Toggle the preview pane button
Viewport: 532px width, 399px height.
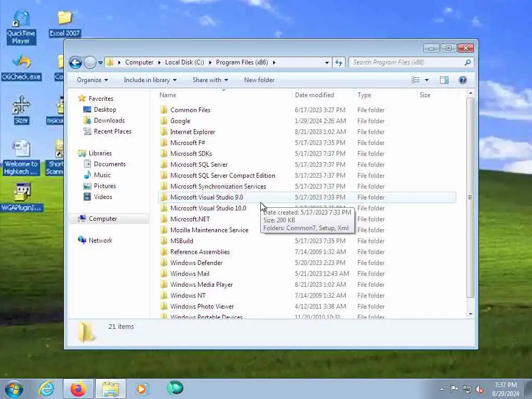(x=444, y=80)
